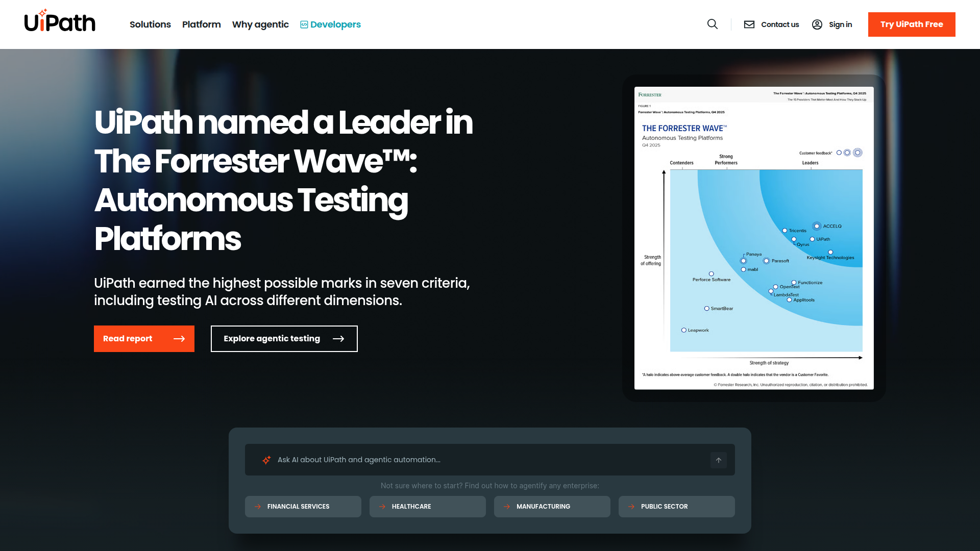Click the search magnifying glass icon
980x551 pixels.
click(x=713, y=24)
